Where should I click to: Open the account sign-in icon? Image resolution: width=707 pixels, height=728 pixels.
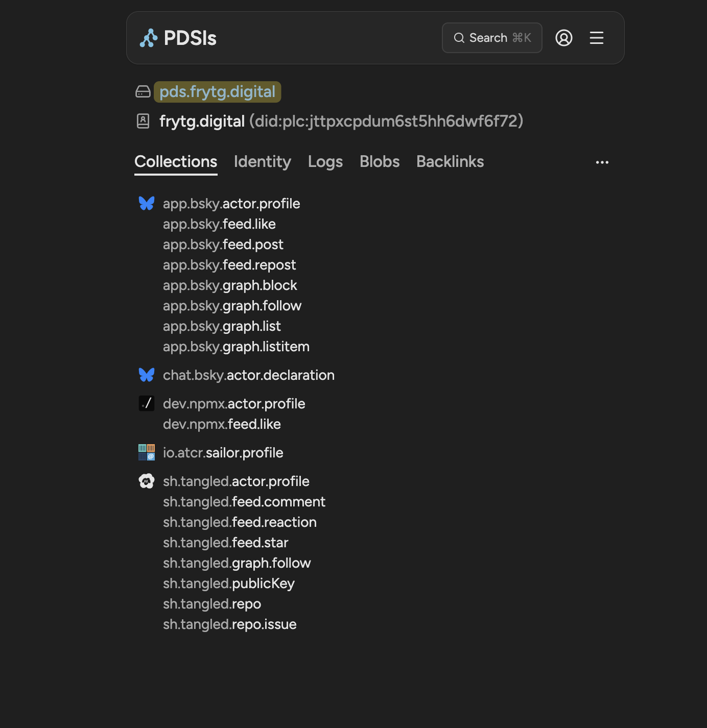[x=564, y=38]
